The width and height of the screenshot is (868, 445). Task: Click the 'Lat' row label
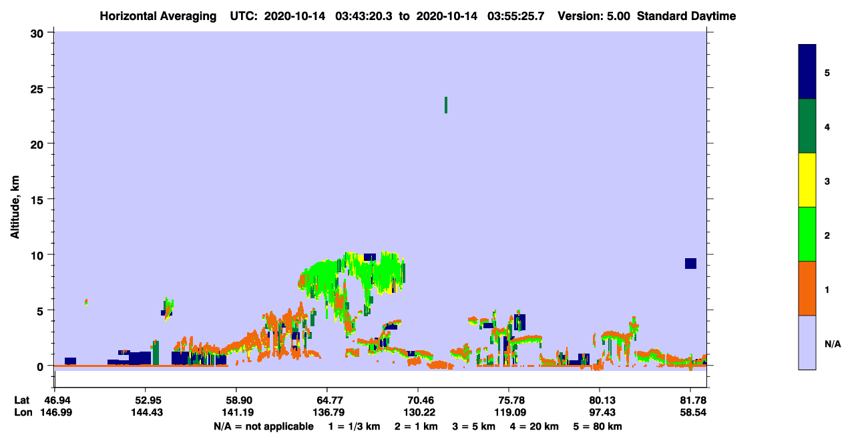[23, 400]
